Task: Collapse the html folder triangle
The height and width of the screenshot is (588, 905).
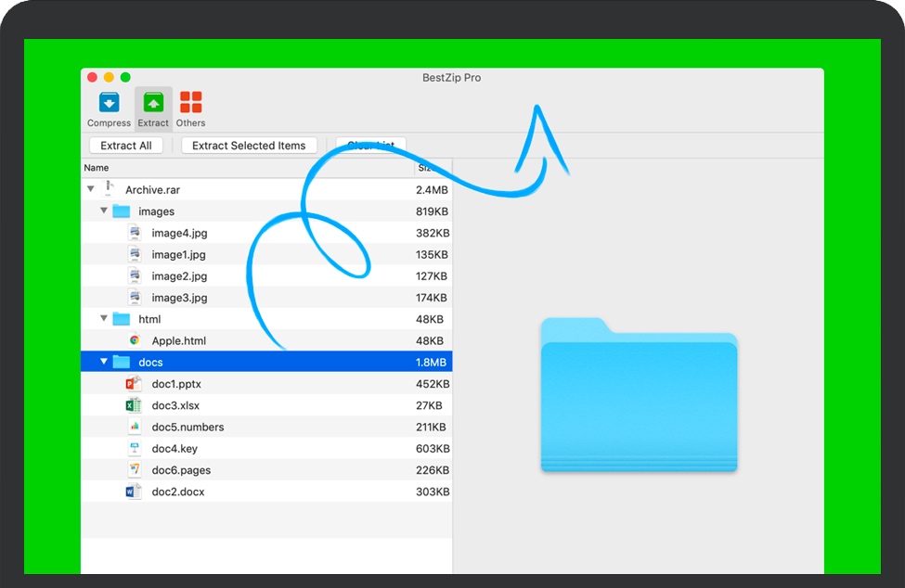Action: (x=104, y=319)
